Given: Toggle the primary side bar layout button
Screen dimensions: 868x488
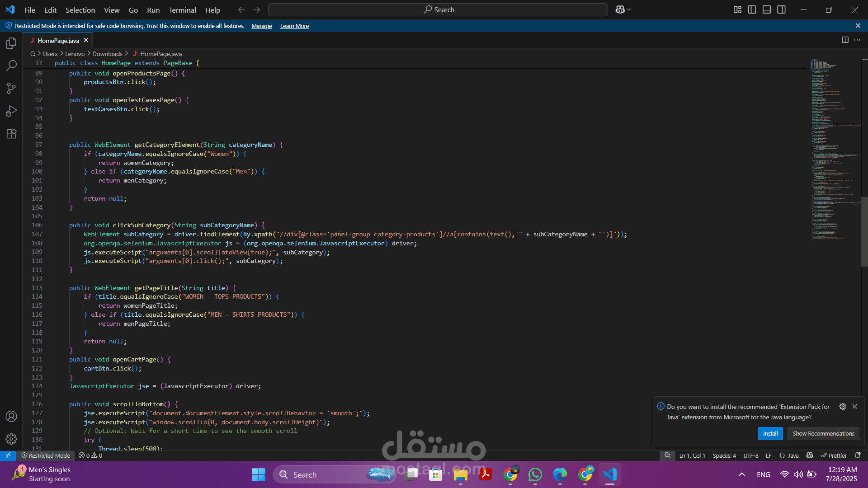Looking at the screenshot, I should coord(752,9).
